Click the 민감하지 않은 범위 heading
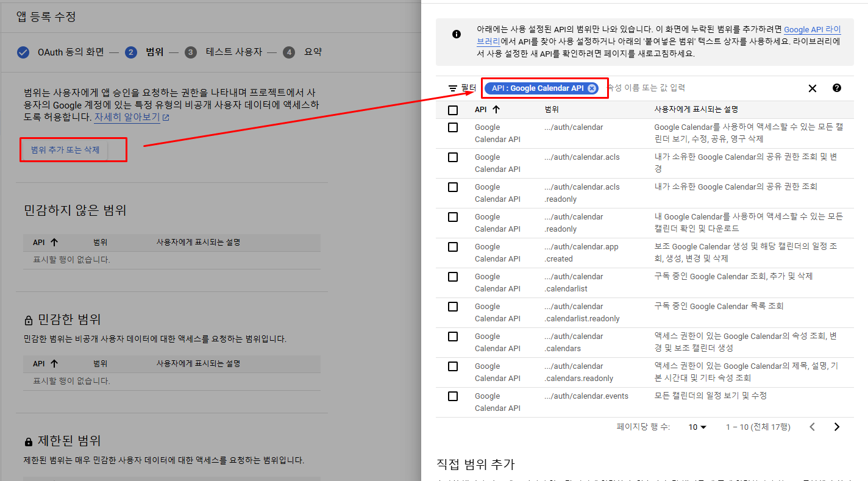The image size is (868, 481). (x=75, y=211)
